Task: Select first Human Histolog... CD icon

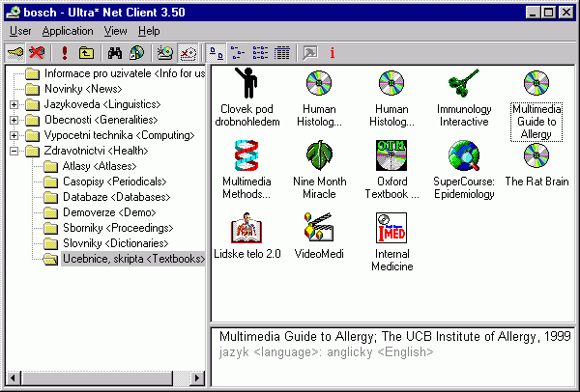Action: 319,83
